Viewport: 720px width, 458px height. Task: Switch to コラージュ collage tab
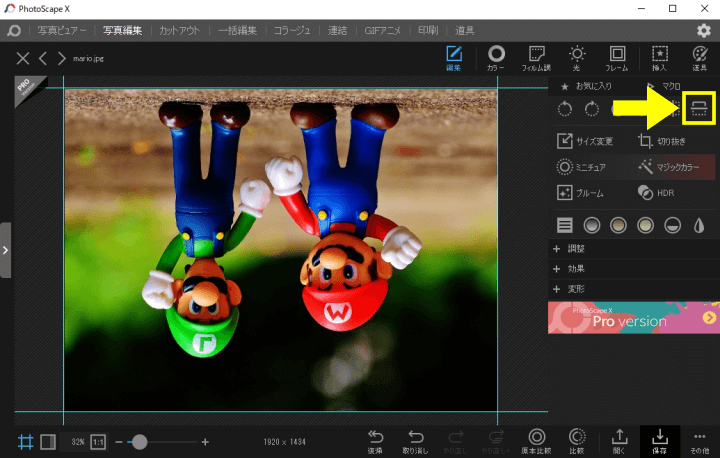pos(292,30)
